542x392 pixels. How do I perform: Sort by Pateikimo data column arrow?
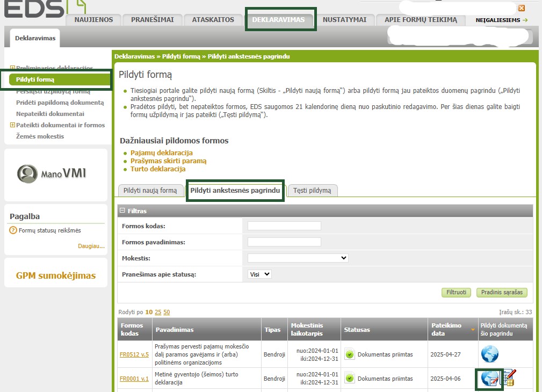pos(473,329)
